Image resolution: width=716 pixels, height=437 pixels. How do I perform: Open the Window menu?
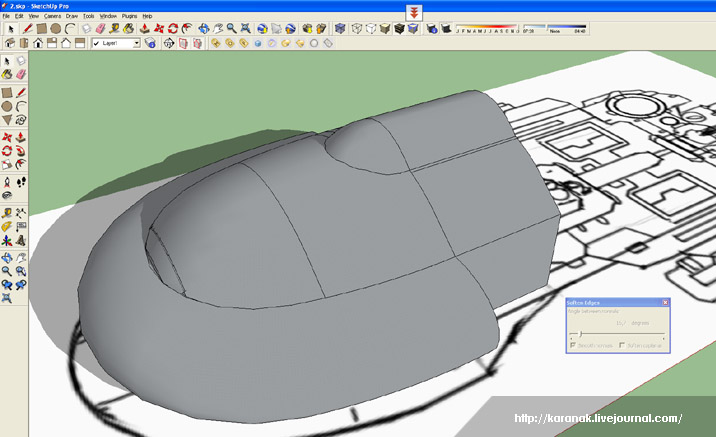coord(108,17)
